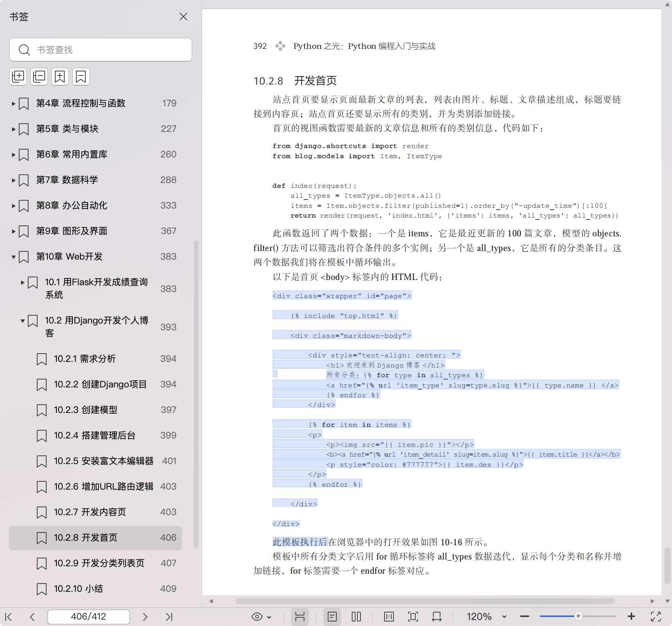Click code line "def index(request):"
Screen dimensions: 672x626
(x=315, y=186)
